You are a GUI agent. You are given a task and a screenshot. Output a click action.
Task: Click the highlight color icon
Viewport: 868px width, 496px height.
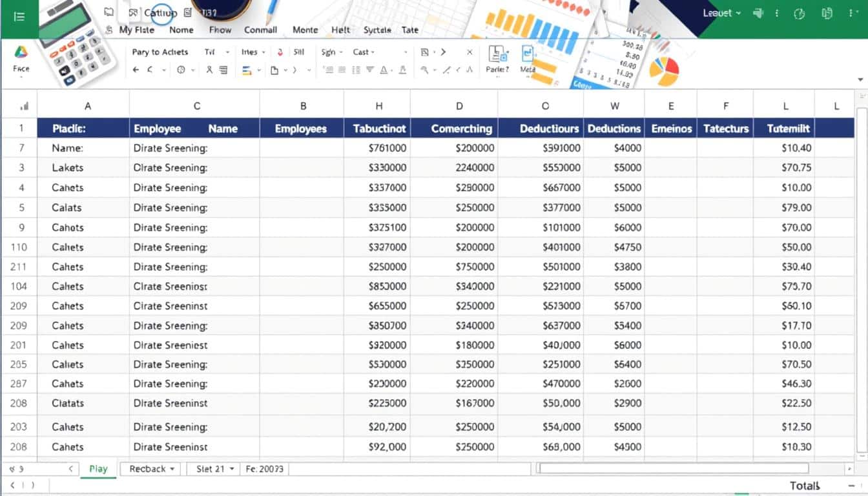[x=403, y=70]
